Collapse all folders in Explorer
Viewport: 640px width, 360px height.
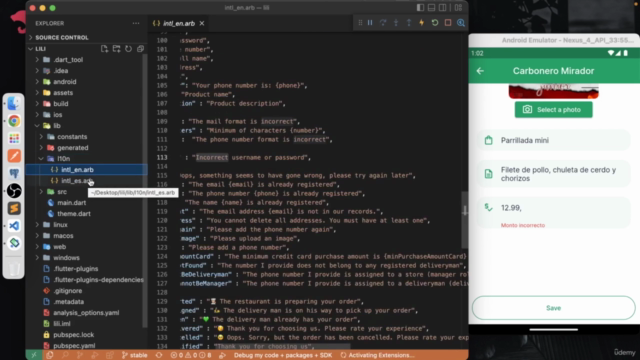[x=140, y=49]
